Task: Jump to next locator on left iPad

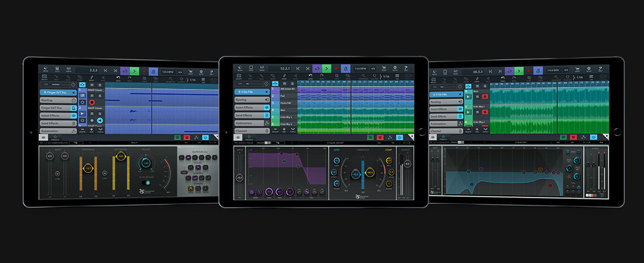Action: (115, 71)
